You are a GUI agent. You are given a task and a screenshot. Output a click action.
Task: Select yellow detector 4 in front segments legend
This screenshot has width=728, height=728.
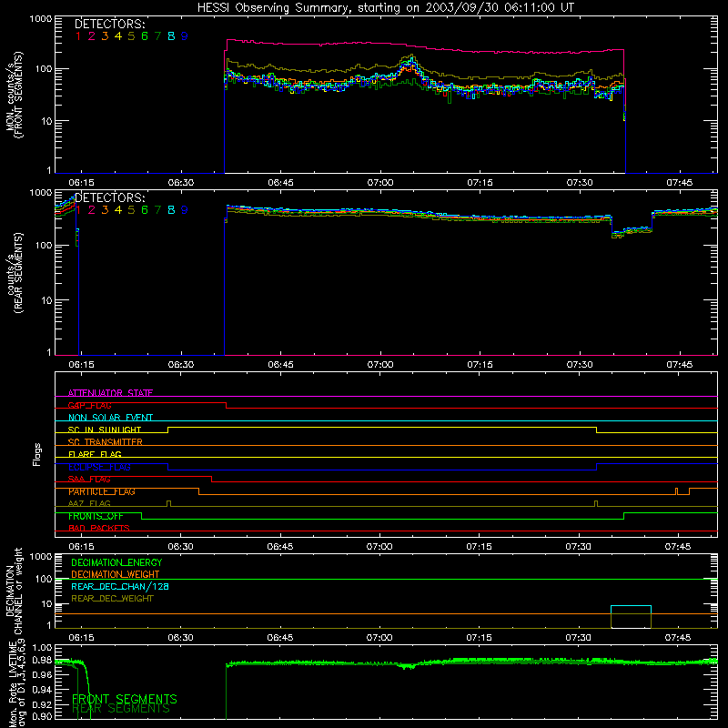118,36
